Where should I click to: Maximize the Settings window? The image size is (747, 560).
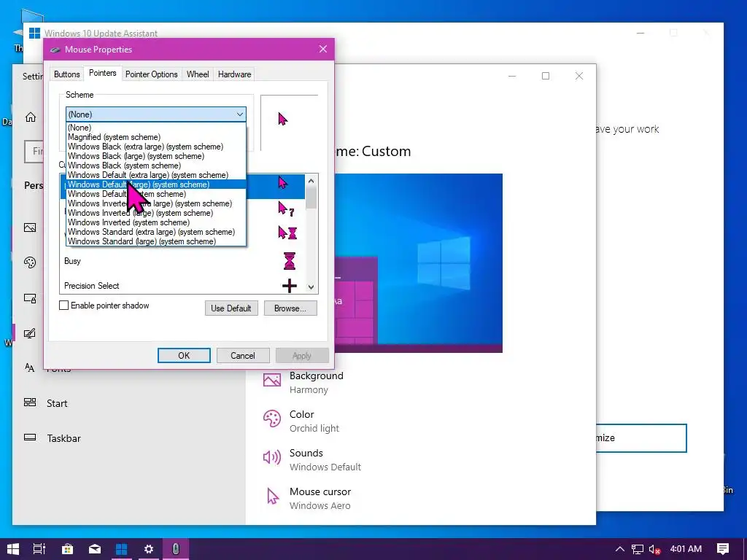pyautogui.click(x=546, y=76)
